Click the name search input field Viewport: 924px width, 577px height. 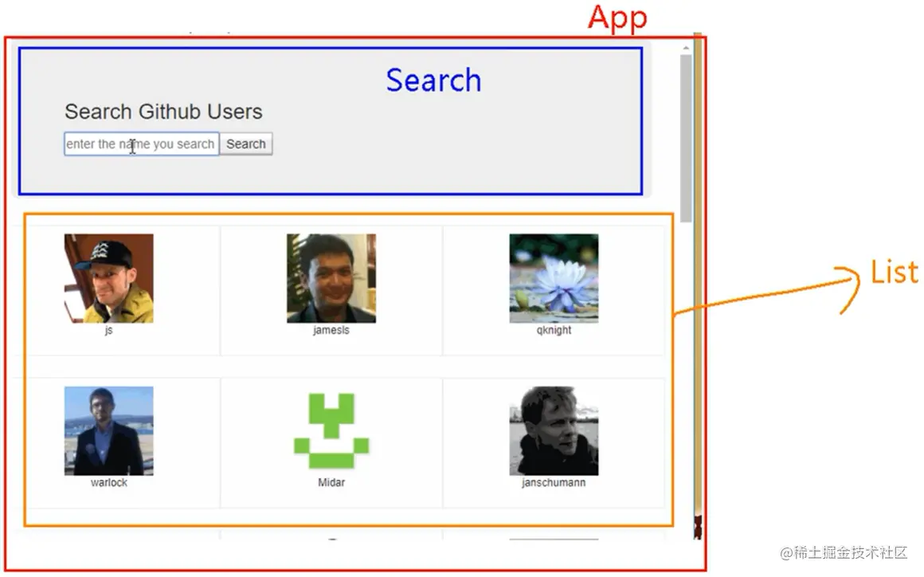pyautogui.click(x=142, y=143)
